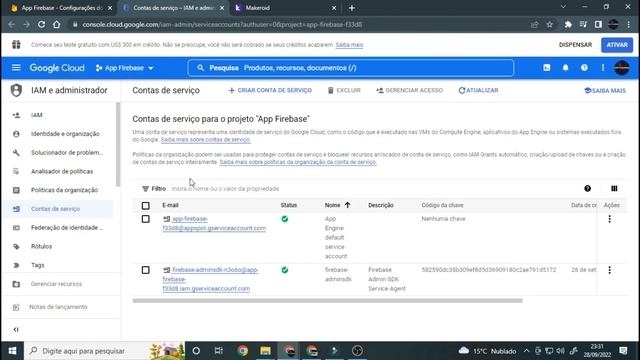The image size is (640, 360).
Task: Open the help question mark in header
Action: pos(584,68)
